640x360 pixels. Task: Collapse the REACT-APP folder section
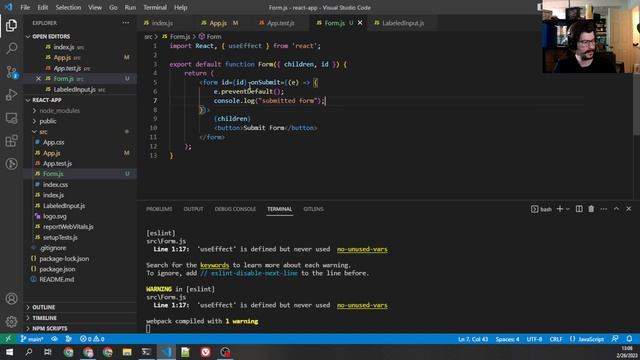coord(47,100)
